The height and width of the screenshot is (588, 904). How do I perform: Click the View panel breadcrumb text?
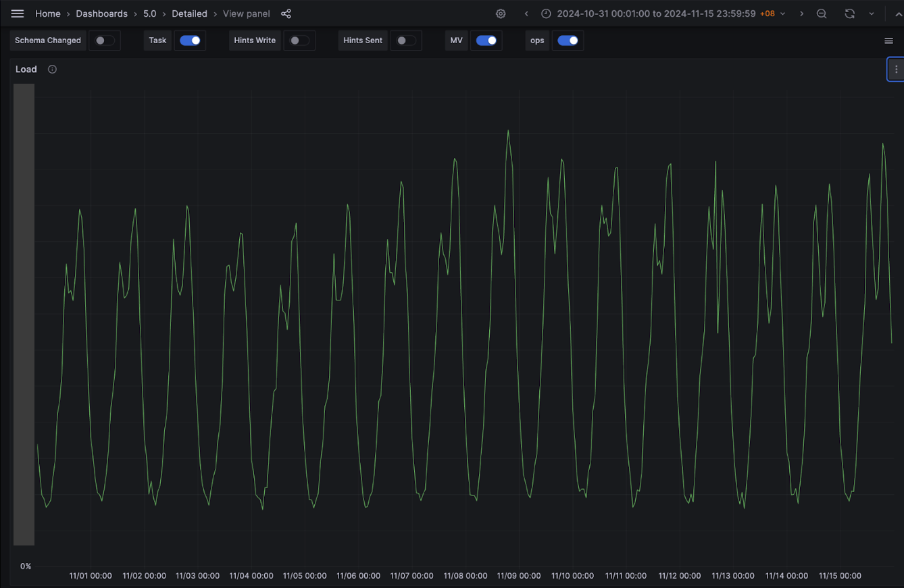click(x=247, y=14)
